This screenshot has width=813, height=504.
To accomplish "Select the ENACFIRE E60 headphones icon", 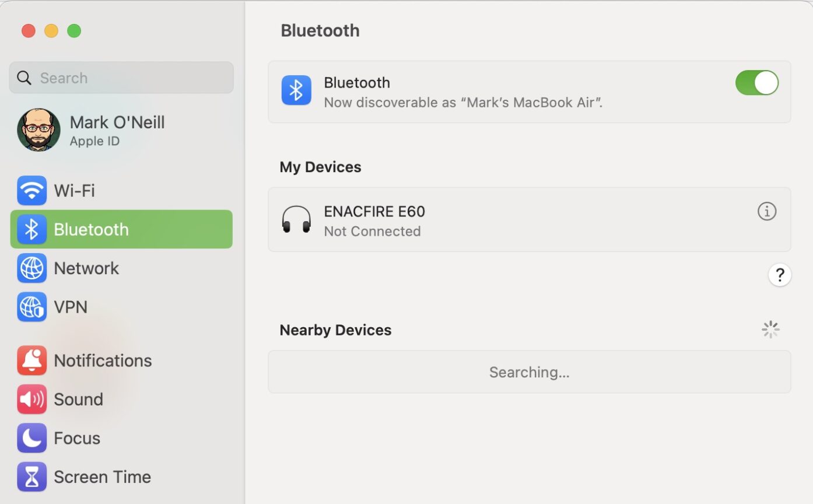I will [x=296, y=219].
